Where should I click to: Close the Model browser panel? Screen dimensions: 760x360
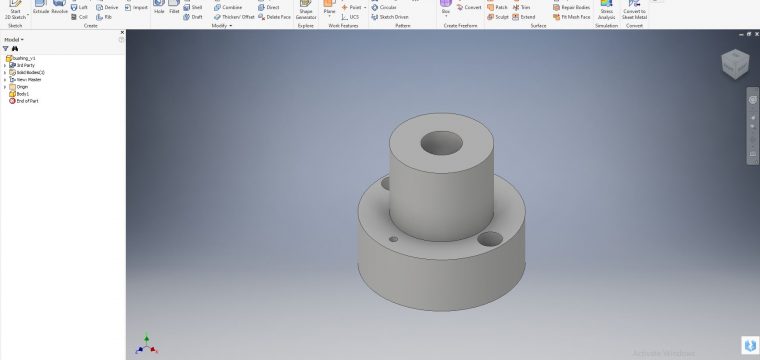tap(122, 32)
